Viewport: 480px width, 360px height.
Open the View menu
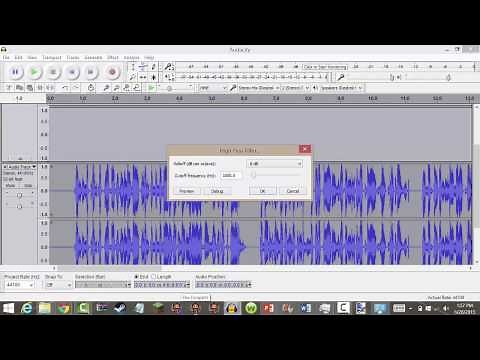32,57
